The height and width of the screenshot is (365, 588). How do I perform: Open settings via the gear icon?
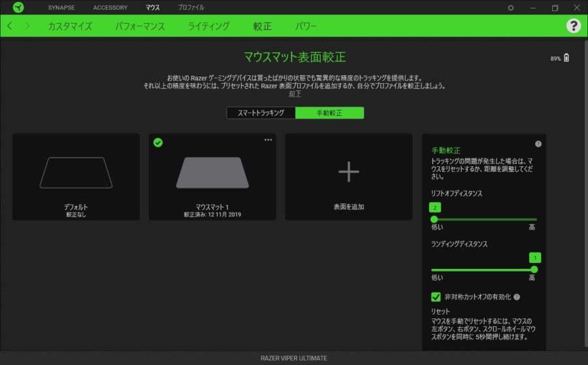click(x=511, y=8)
